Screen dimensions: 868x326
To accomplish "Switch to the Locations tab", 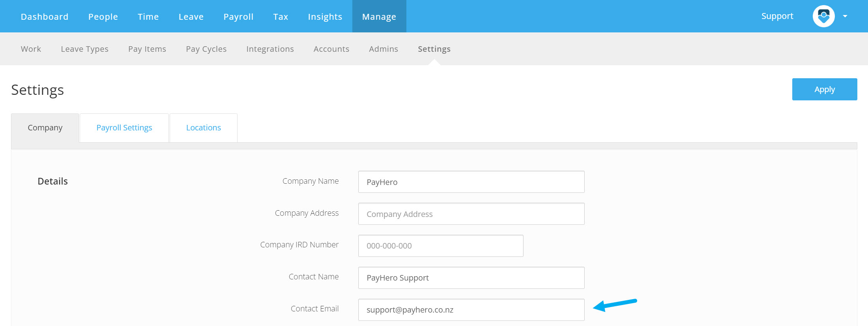I will 204,128.
